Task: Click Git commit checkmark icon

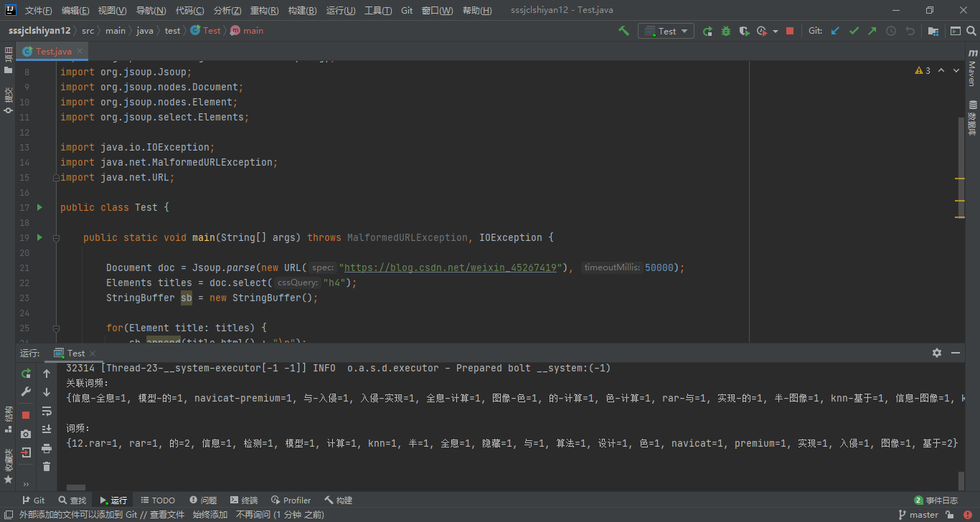Action: (854, 31)
